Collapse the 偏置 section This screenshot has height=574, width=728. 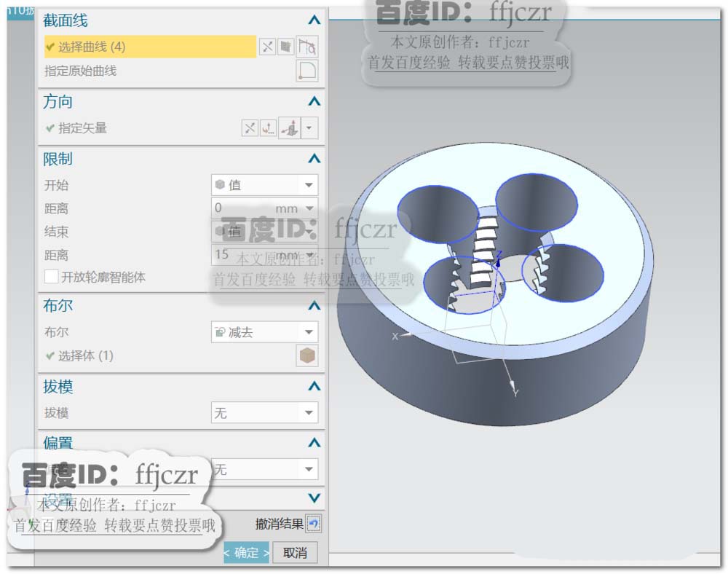click(314, 443)
